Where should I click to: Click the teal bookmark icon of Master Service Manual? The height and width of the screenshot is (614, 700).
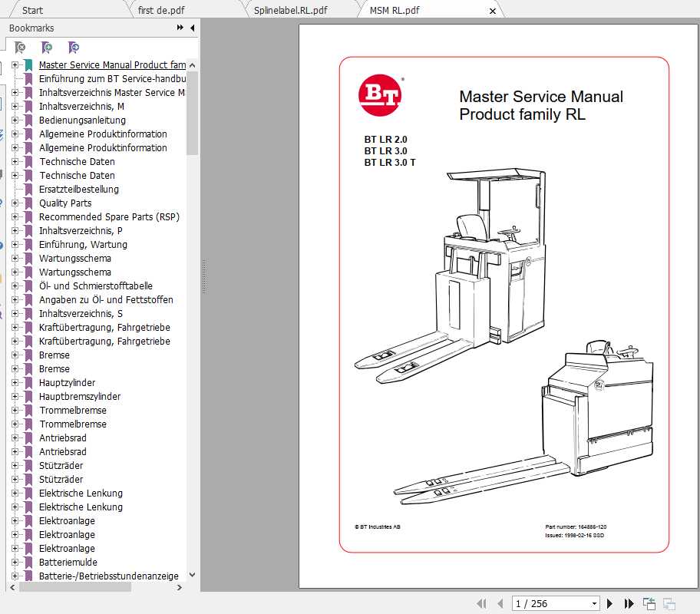click(28, 65)
